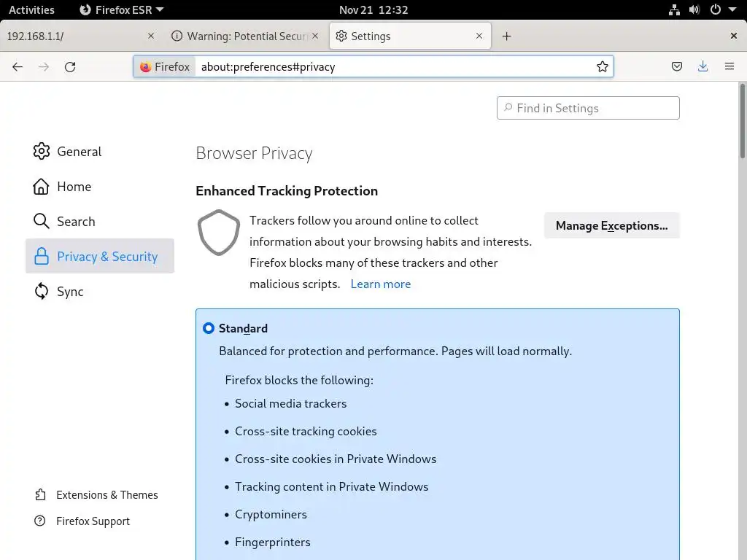Show the Downloads panel

(x=703, y=66)
